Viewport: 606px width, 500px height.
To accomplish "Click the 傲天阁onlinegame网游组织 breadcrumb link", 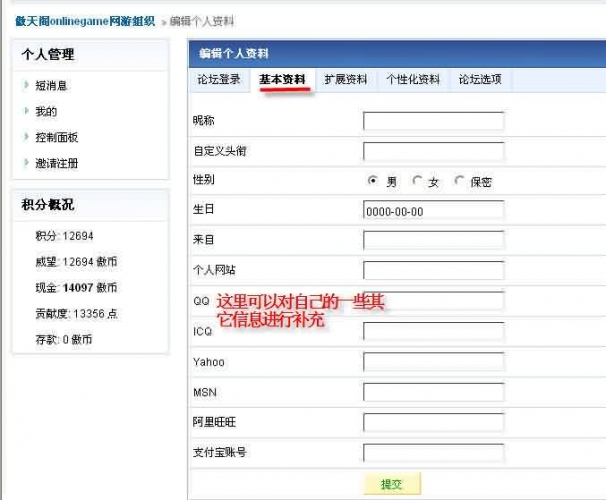I will pyautogui.click(x=84, y=21).
